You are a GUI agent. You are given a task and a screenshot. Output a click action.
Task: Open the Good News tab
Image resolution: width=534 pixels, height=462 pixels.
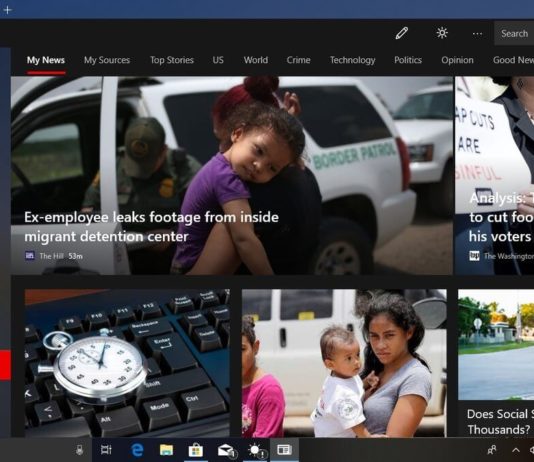pos(513,60)
